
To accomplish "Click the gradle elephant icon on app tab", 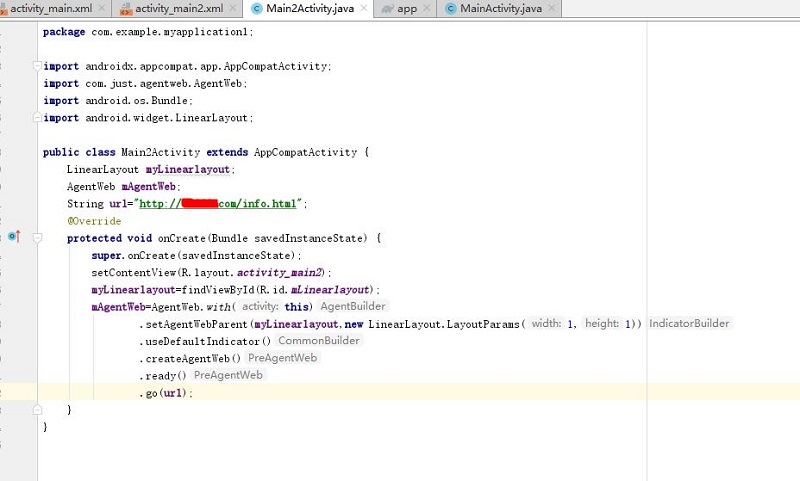I will tap(388, 9).
